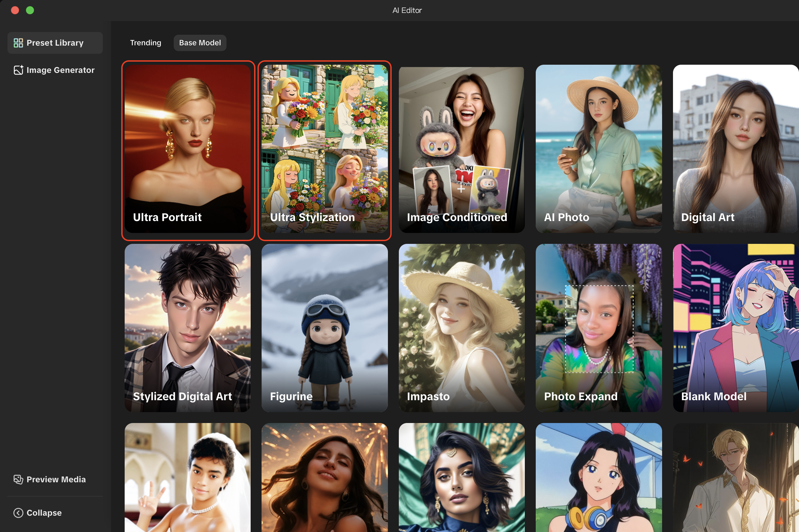Pick the AI Photo preset card

(599, 149)
